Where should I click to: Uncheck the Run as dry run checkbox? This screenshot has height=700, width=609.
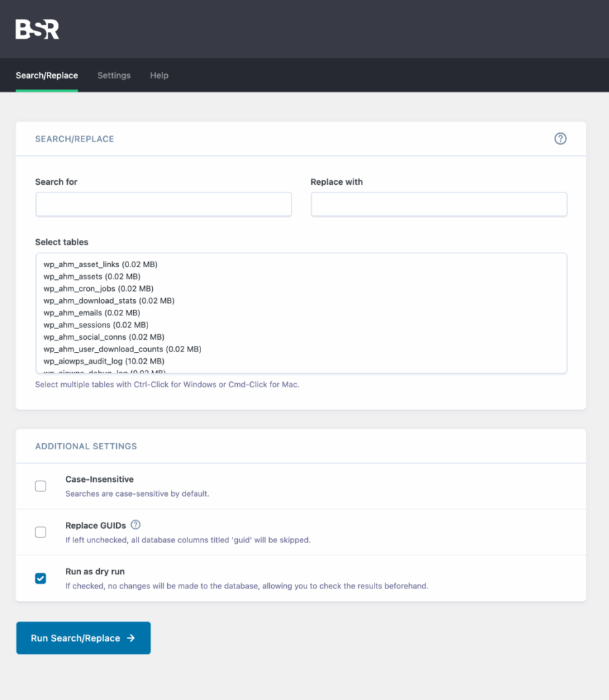[x=41, y=578]
